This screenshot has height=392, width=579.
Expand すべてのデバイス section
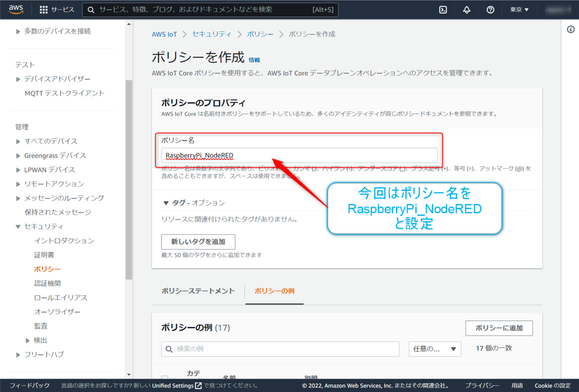coord(46,141)
